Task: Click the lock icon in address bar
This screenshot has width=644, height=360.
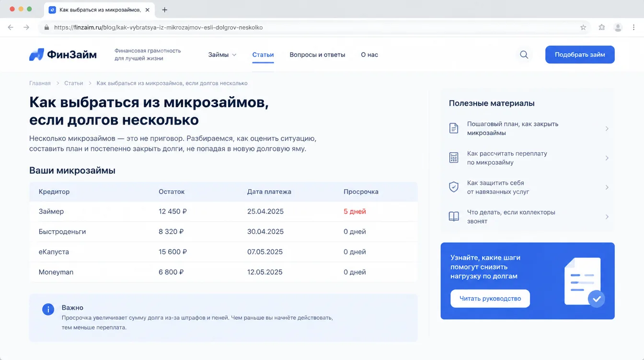Action: click(46, 28)
